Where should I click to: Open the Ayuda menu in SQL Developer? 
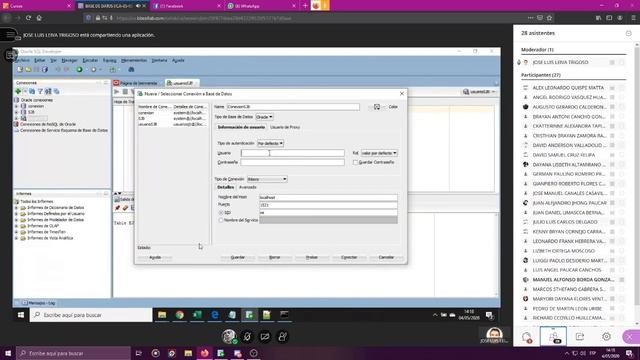178,60
